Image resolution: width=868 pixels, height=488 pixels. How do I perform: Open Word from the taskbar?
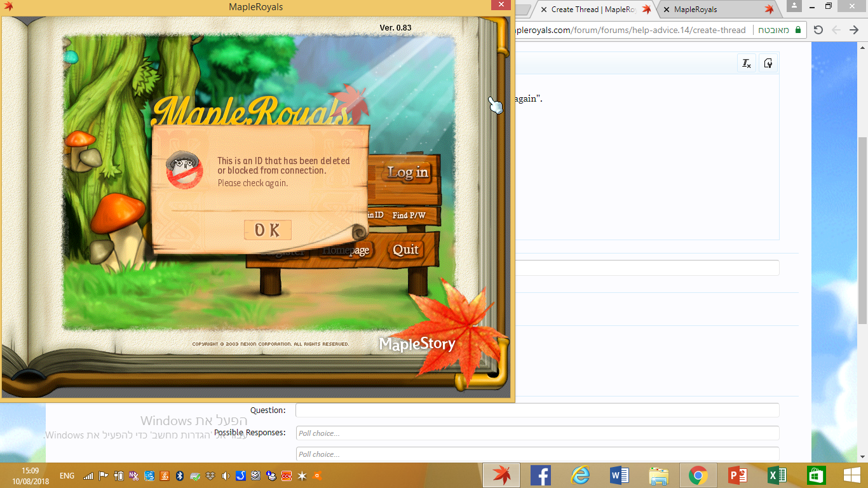pos(619,475)
